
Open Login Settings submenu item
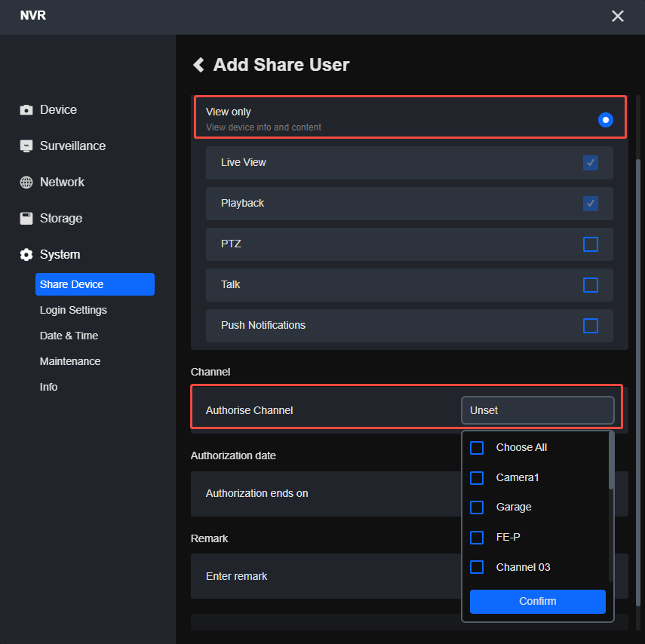click(73, 310)
